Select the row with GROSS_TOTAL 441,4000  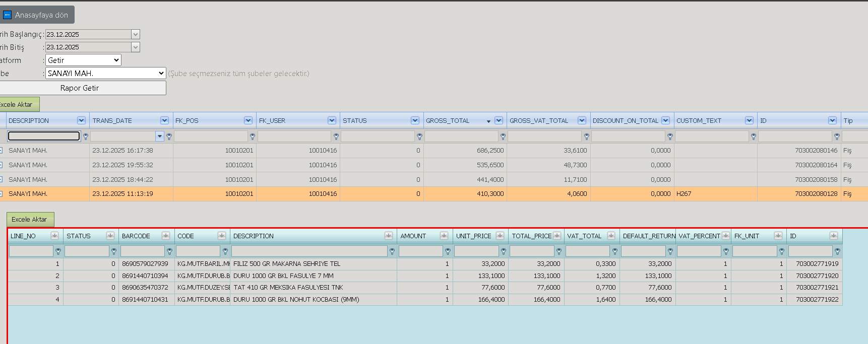434,179
